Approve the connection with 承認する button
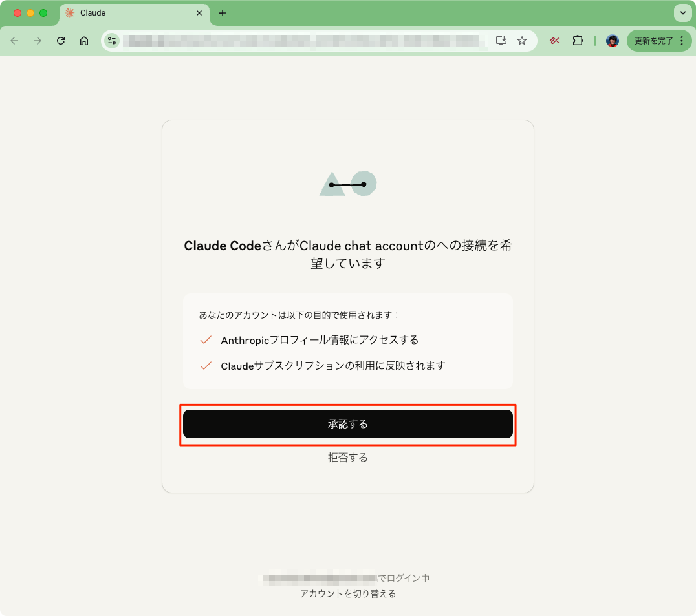Image resolution: width=696 pixels, height=616 pixels. [348, 424]
